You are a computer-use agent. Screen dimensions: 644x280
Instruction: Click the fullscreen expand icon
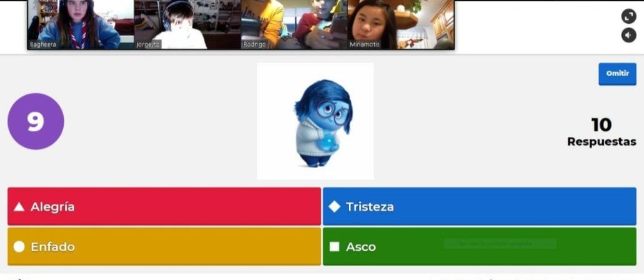click(x=628, y=17)
